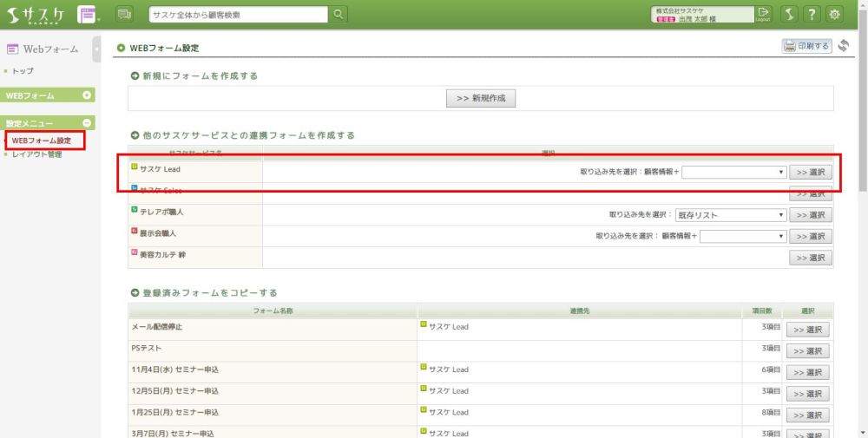This screenshot has height=438, width=868.
Task: Click 選択 button in サスケ Lead row
Action: tap(811, 172)
